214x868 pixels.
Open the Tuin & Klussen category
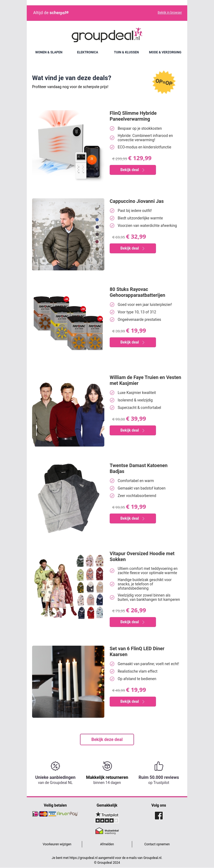tap(126, 52)
